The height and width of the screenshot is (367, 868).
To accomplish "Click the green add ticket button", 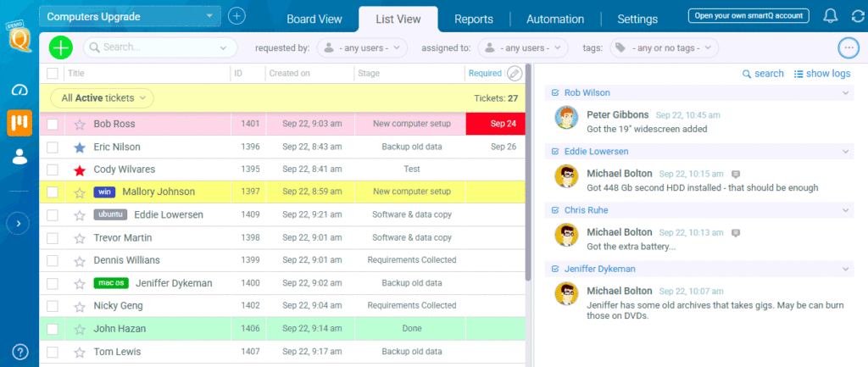I will point(61,47).
